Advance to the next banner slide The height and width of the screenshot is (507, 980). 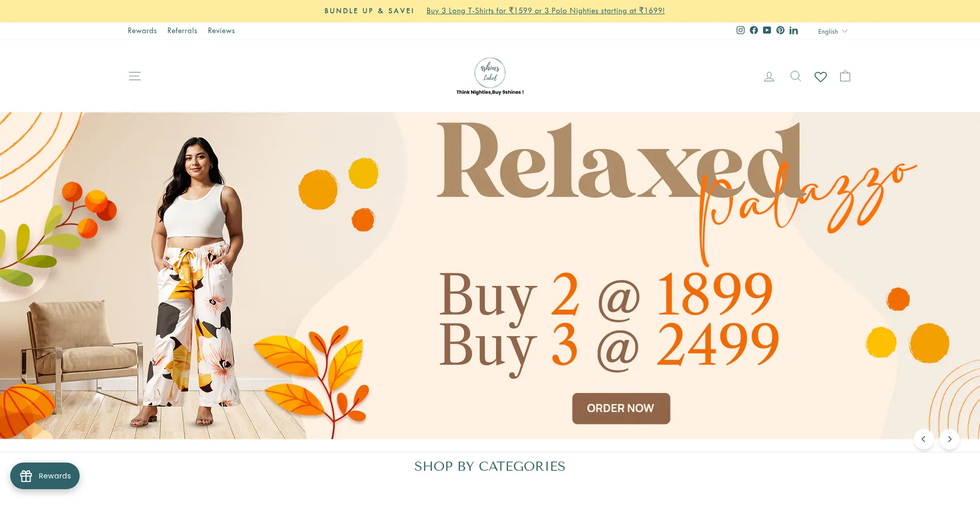949,439
